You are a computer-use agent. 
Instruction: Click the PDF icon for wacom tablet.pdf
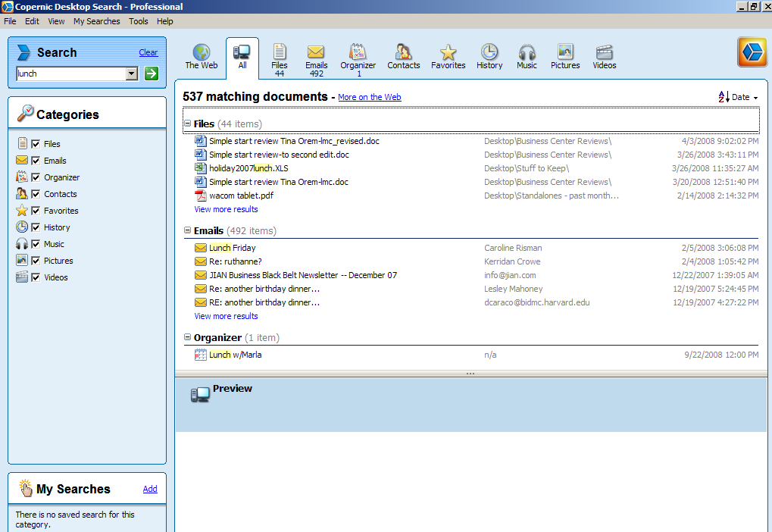(x=200, y=196)
